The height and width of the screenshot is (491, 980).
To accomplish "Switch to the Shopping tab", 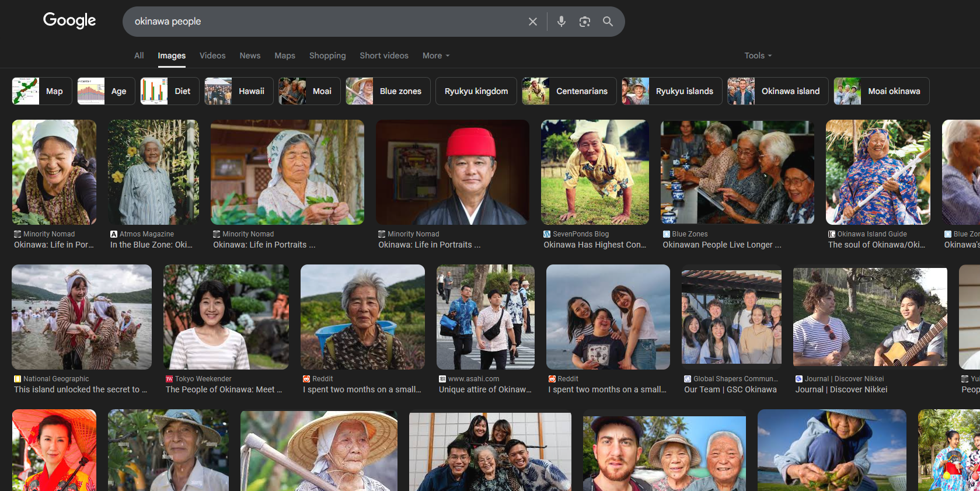I will coord(327,55).
